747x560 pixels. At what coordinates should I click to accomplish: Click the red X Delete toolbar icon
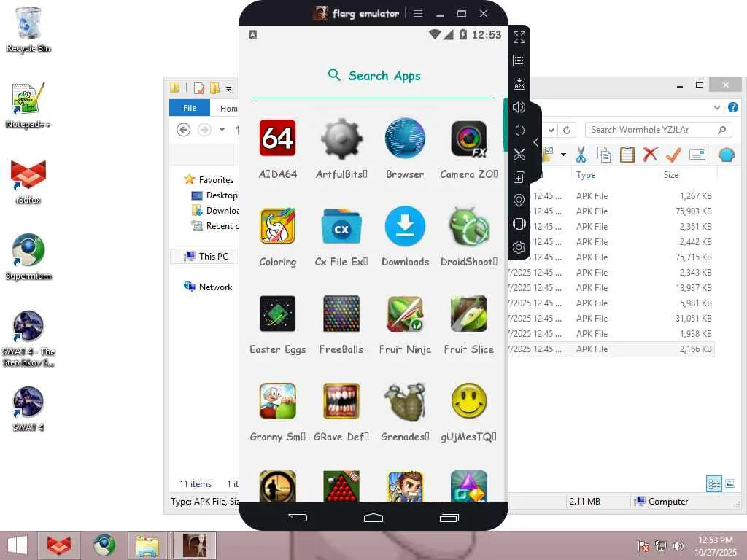click(x=650, y=155)
